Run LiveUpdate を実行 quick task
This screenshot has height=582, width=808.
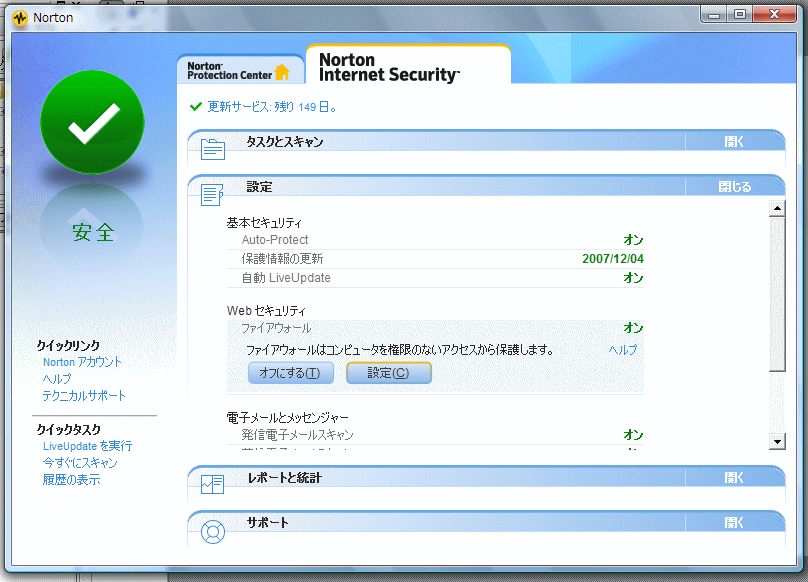click(88, 446)
